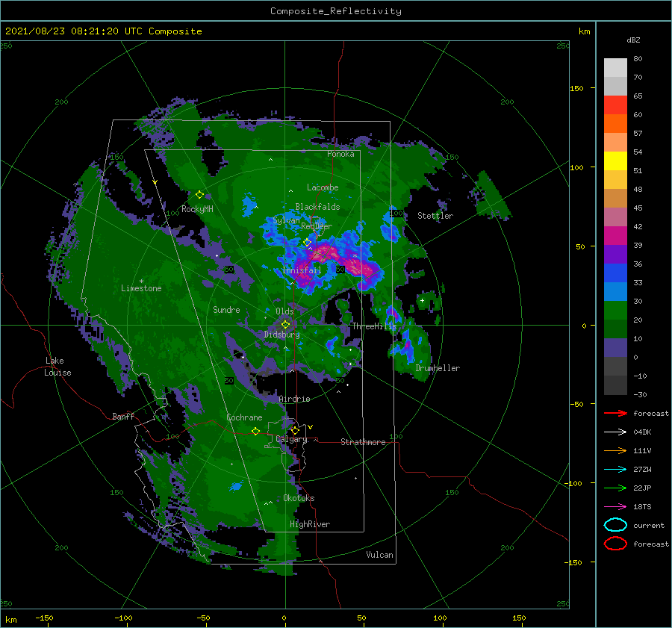The image size is (672, 628).
Task: Click the Lacombe label
Action: (x=323, y=187)
